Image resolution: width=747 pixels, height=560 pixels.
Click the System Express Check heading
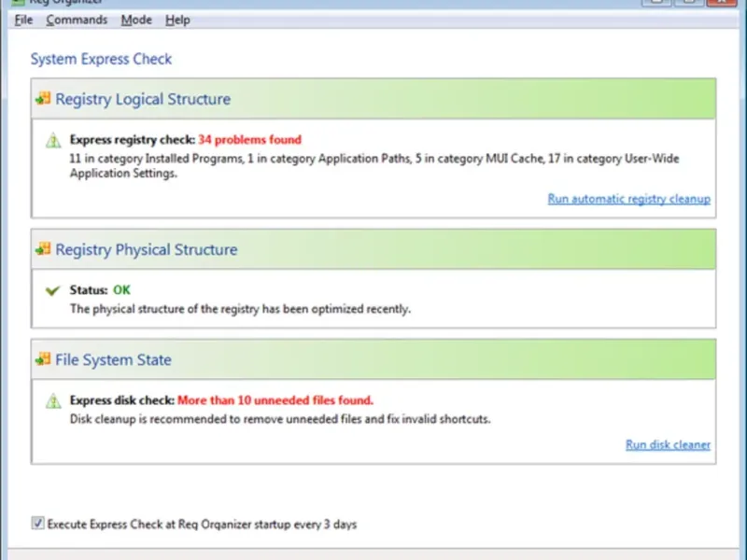101,59
